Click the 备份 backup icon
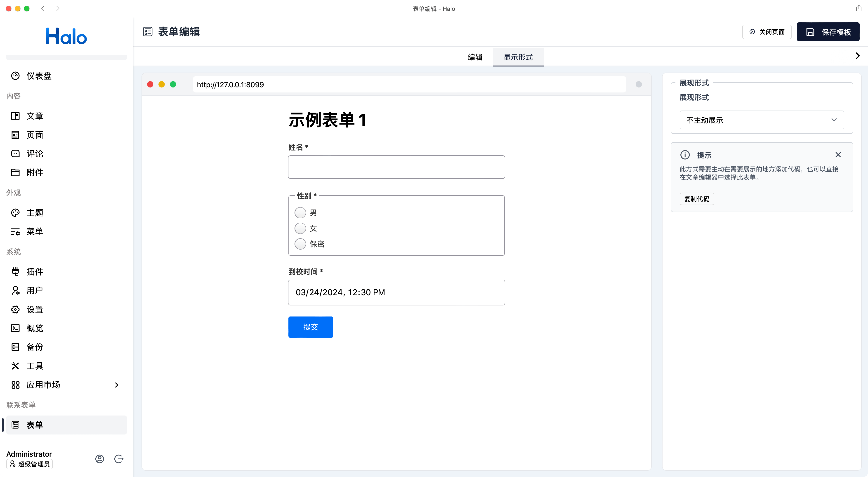Screen dimensions: 868x477 pyautogui.click(x=15, y=347)
